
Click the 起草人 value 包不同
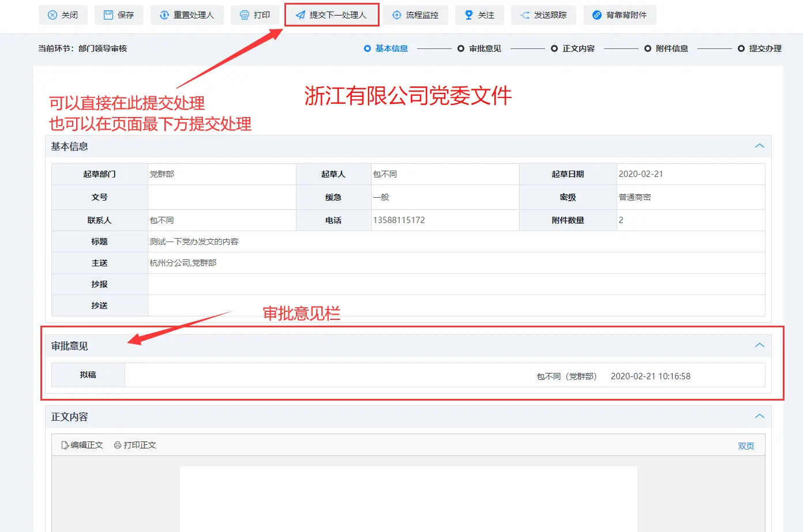385,174
